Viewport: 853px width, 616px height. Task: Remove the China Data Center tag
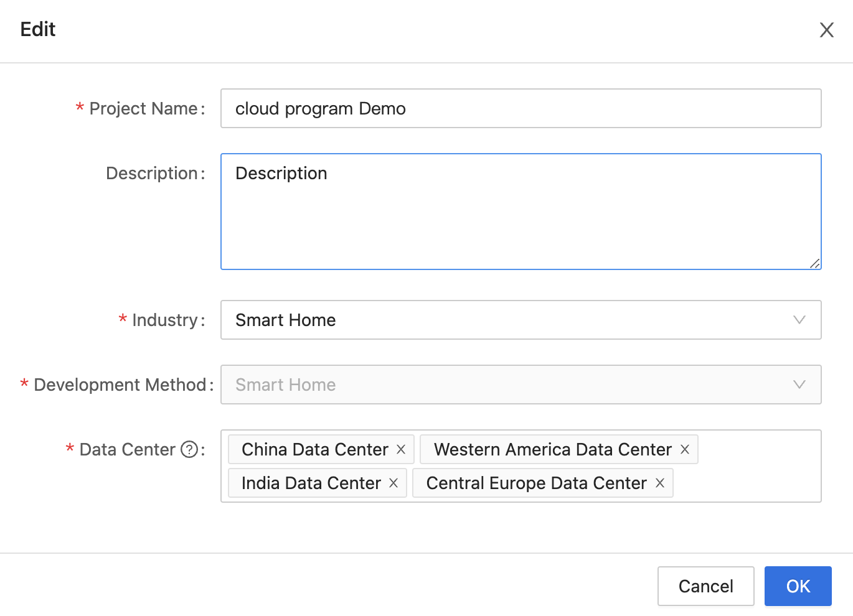(401, 449)
